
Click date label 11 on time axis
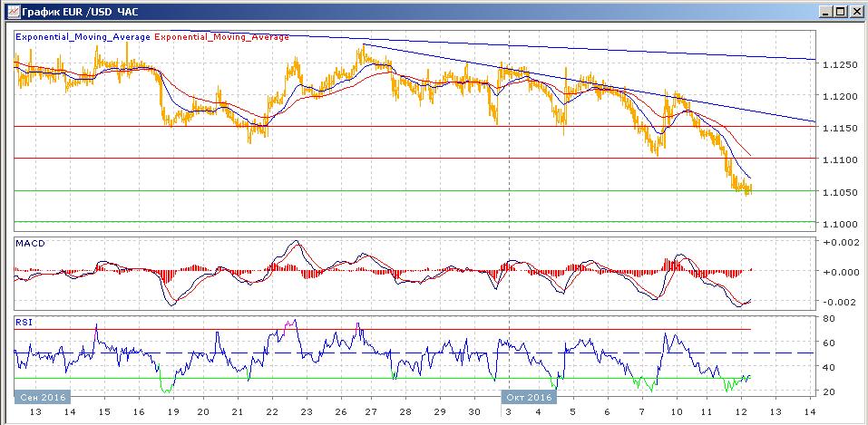click(706, 412)
